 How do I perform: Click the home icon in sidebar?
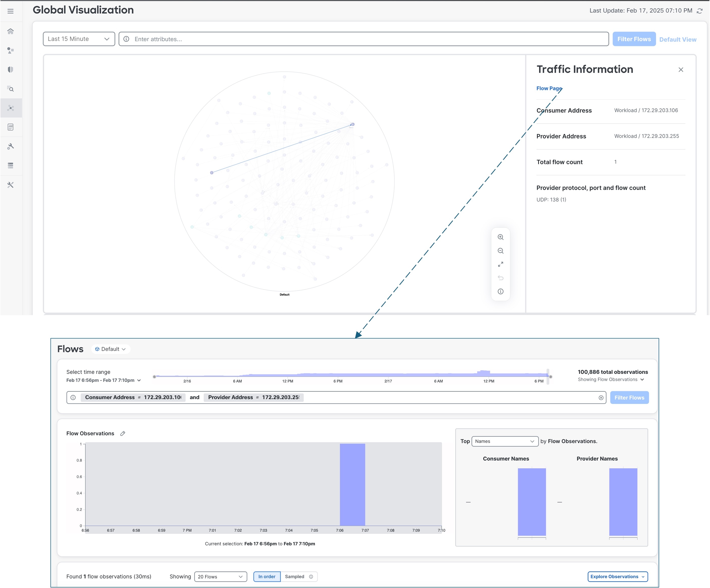tap(10, 31)
